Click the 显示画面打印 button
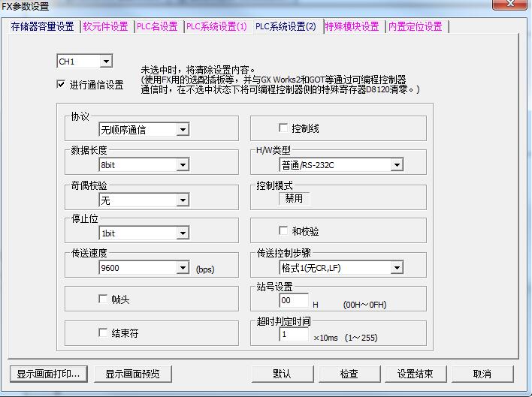The height and width of the screenshot is (397, 532). point(50,374)
